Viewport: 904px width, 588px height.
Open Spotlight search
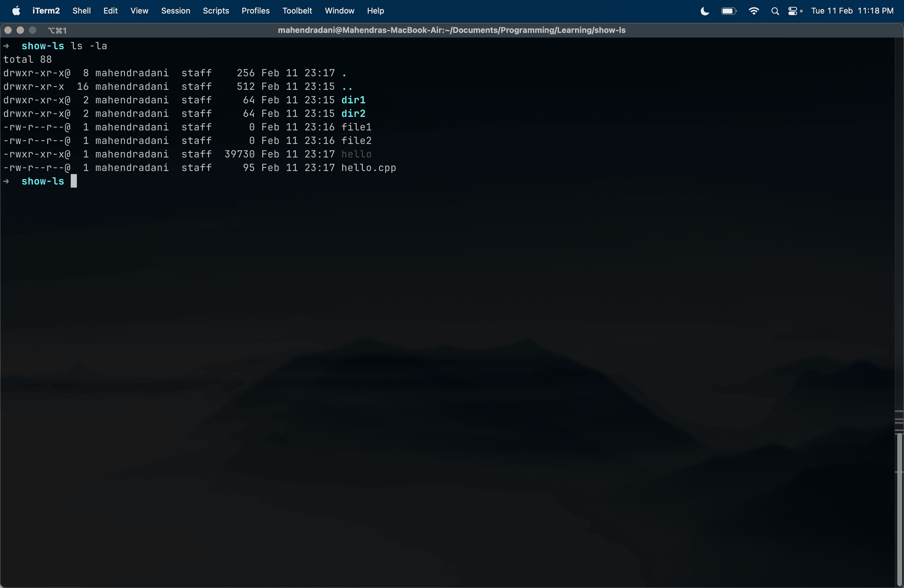coord(775,11)
